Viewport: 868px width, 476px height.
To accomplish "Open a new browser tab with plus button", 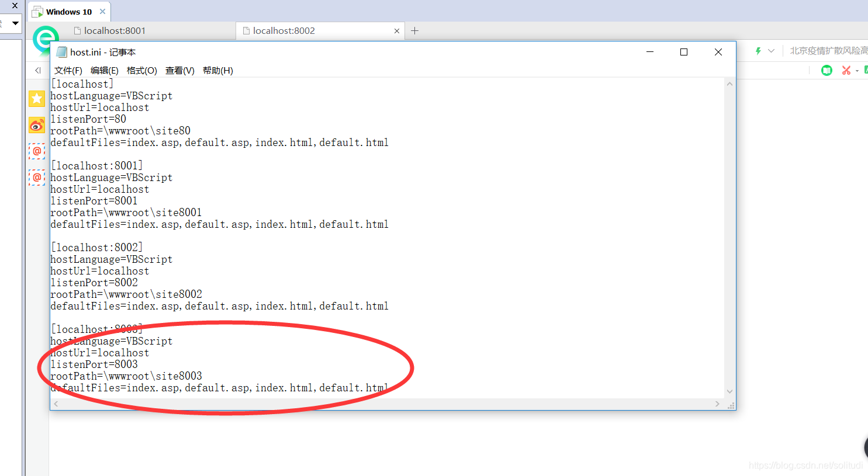I will pyautogui.click(x=414, y=31).
